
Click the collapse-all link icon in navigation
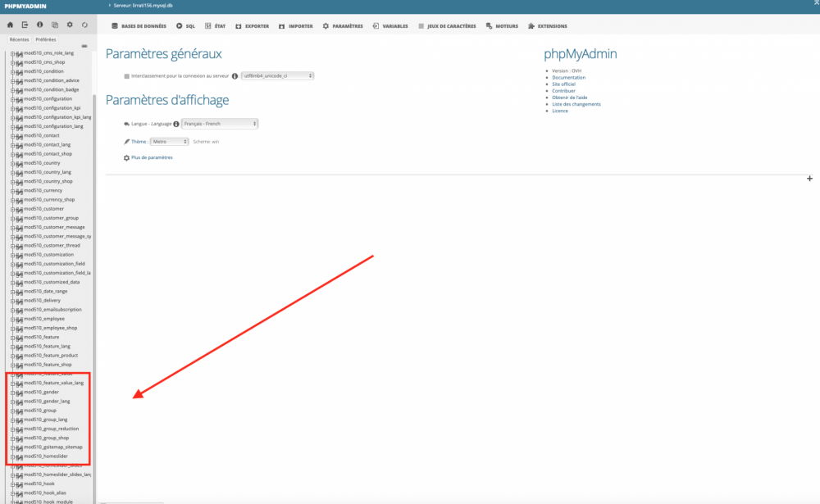84,46
